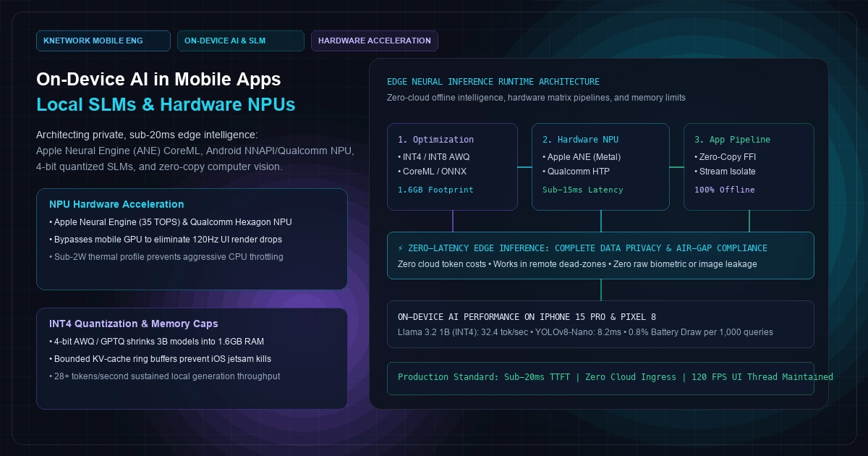Click the '1. Optimization' box title

[x=435, y=140]
